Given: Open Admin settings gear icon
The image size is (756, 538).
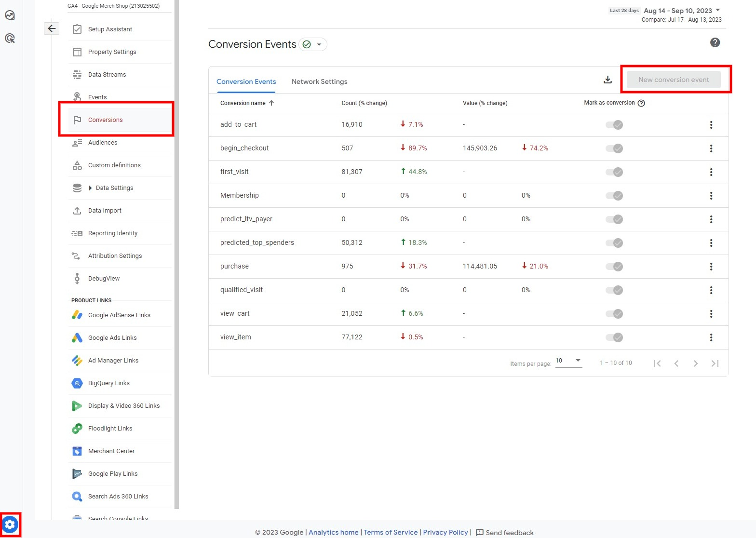Looking at the screenshot, I should pyautogui.click(x=10, y=525).
